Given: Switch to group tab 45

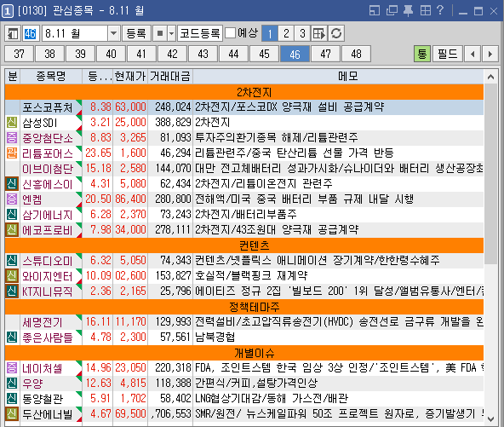Looking at the screenshot, I should (264, 54).
